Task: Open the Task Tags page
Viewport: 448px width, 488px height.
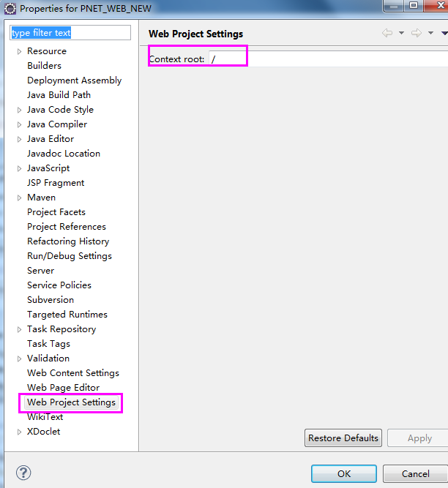Action: tap(48, 344)
